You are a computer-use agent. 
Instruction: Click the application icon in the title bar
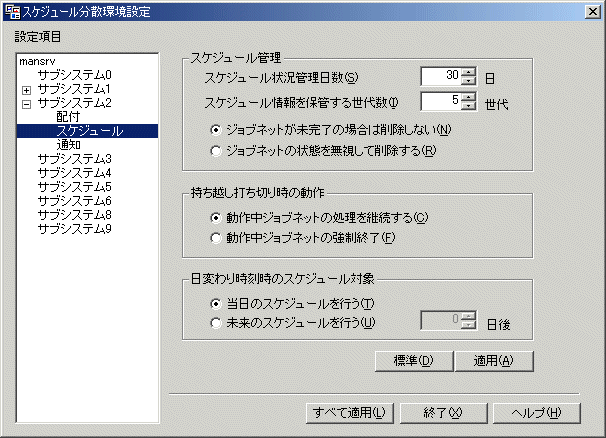[x=12, y=12]
